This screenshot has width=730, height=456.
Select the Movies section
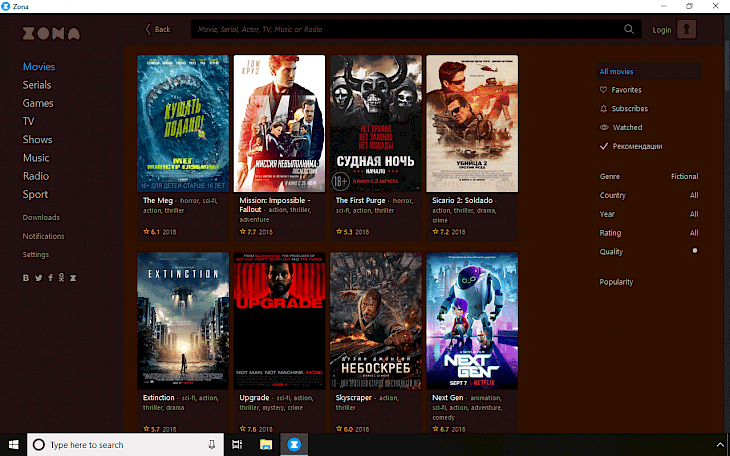pyautogui.click(x=39, y=67)
